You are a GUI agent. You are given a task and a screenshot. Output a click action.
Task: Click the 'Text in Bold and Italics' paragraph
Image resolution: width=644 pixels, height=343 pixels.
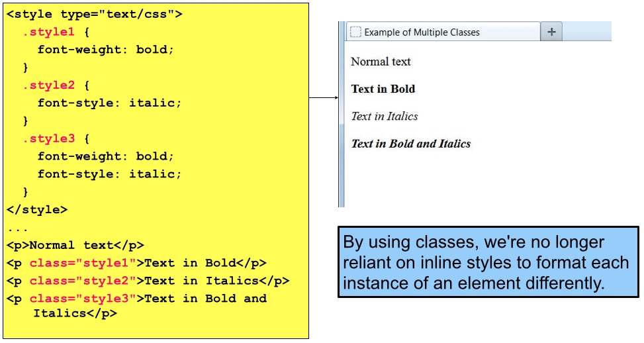pyautogui.click(x=410, y=144)
